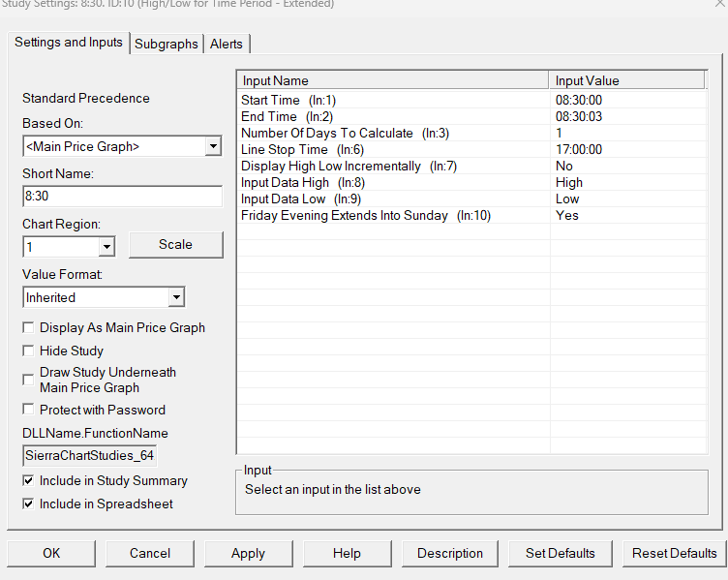728x580 pixels.
Task: Enable Display As Main Price Graph checkbox
Action: point(28,328)
